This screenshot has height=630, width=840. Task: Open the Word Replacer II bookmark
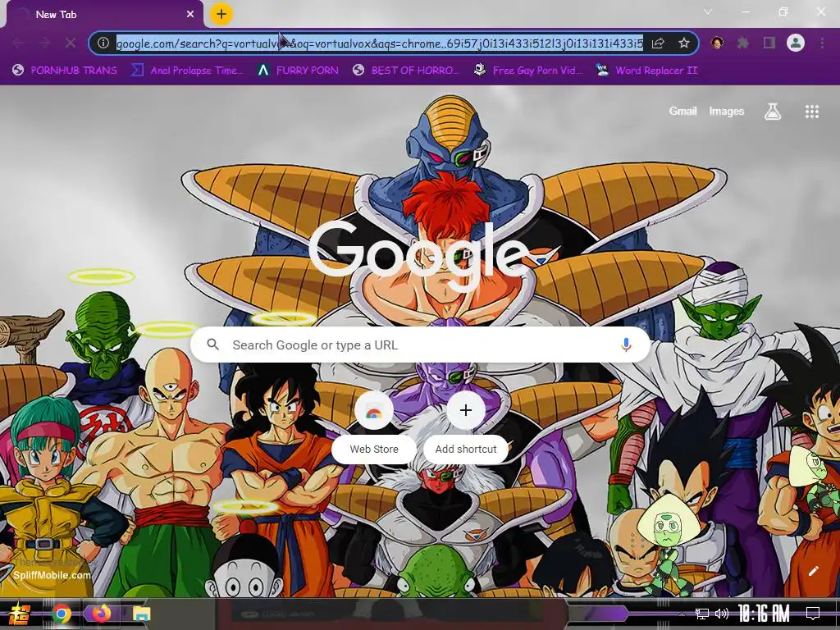coord(647,71)
